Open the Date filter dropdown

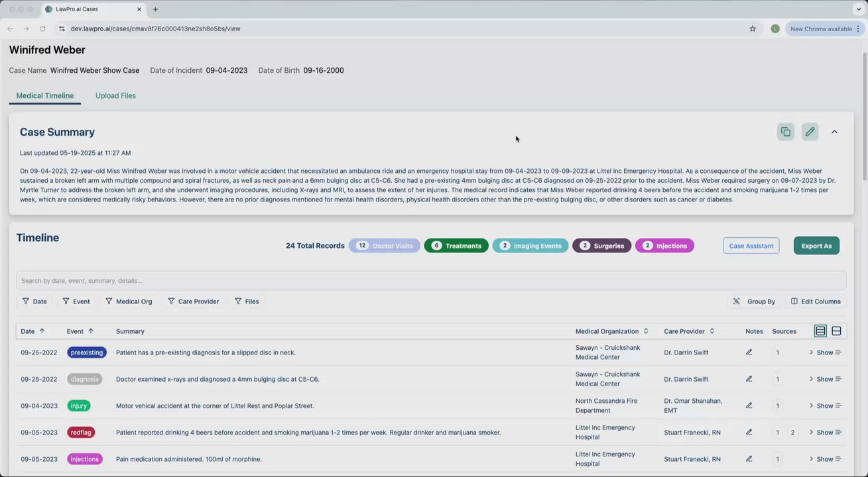point(34,301)
